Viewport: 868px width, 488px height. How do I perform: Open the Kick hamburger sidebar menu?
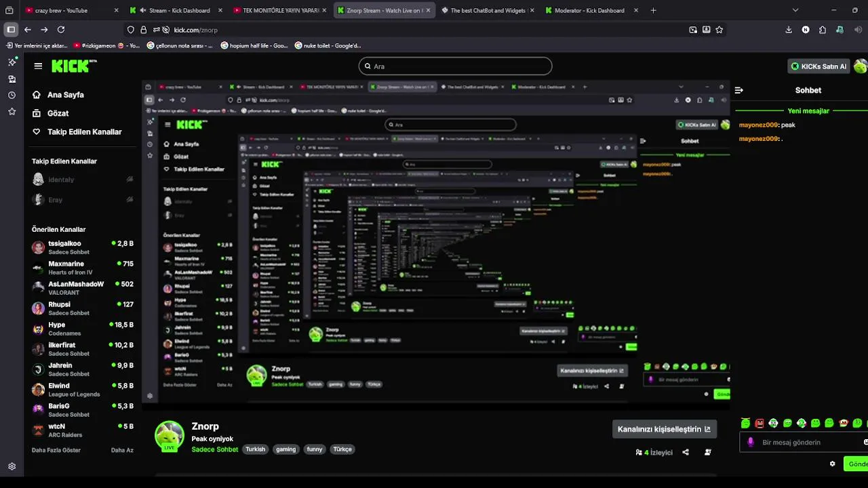pos(38,66)
